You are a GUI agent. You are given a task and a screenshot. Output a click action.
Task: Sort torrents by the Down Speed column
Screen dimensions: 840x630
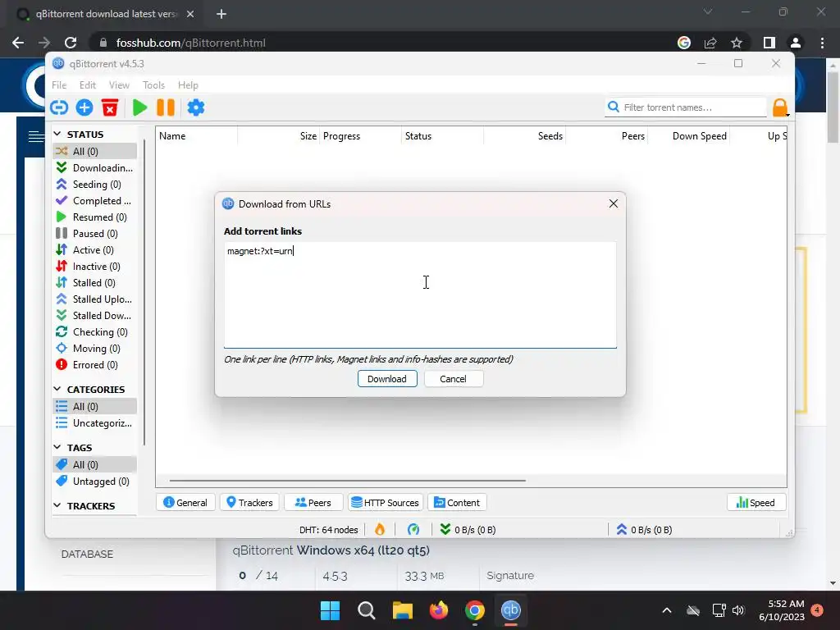coord(688,136)
